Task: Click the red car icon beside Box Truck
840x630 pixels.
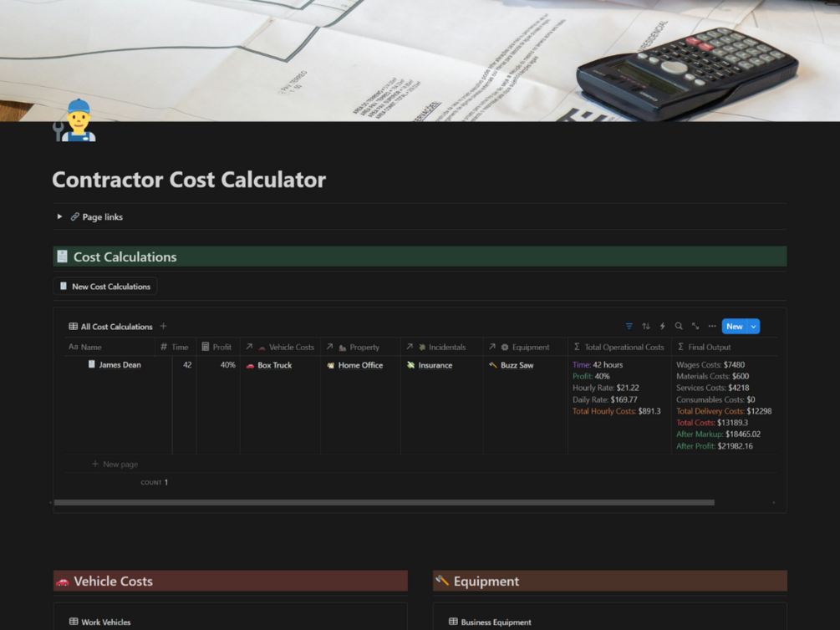Action: 250,365
